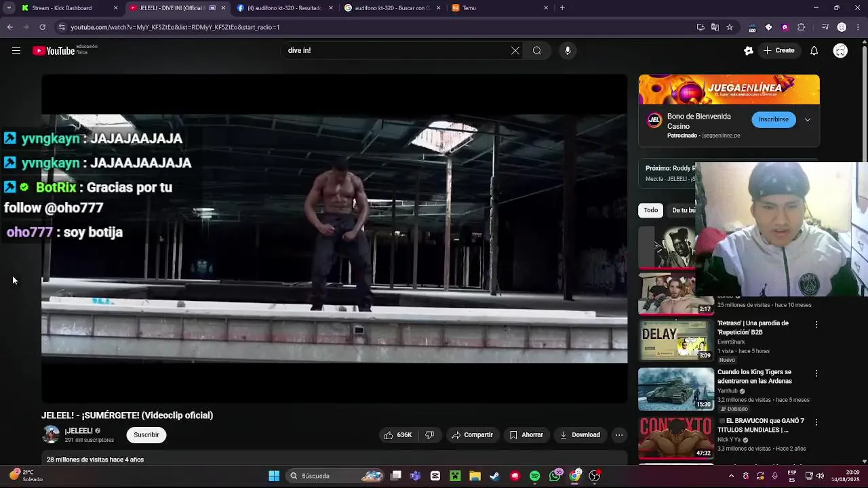Open the Create menu
This screenshot has width=868, height=488.
coord(778,50)
